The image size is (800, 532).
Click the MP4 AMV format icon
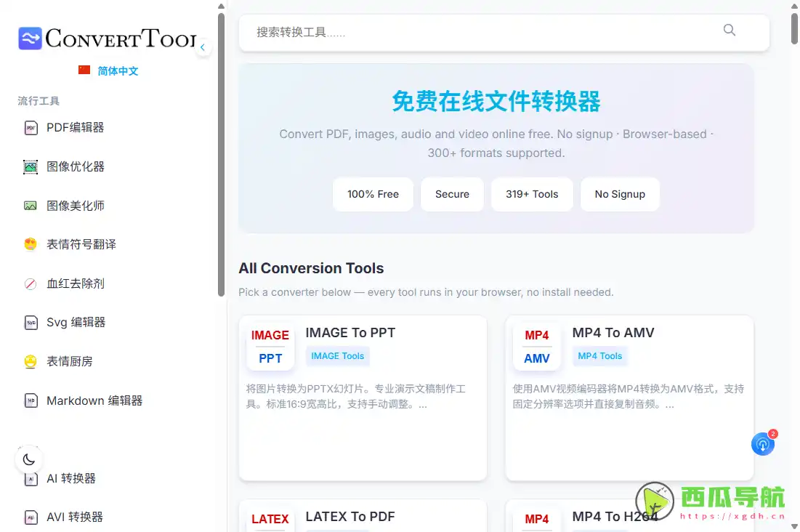pyautogui.click(x=537, y=347)
